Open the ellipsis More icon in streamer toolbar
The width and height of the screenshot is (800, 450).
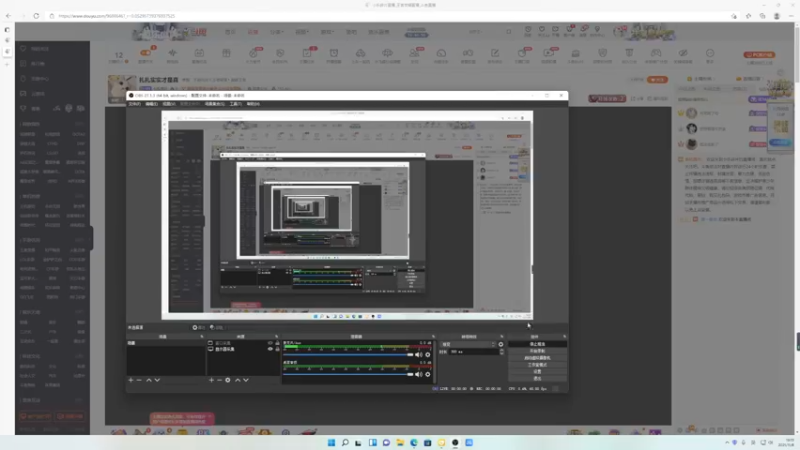710,53
